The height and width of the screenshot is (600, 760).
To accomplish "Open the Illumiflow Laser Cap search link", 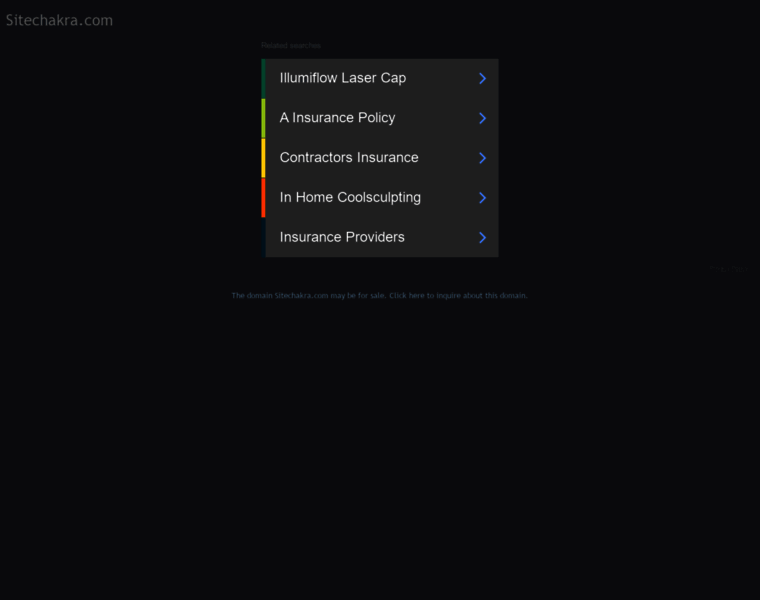I will [343, 78].
